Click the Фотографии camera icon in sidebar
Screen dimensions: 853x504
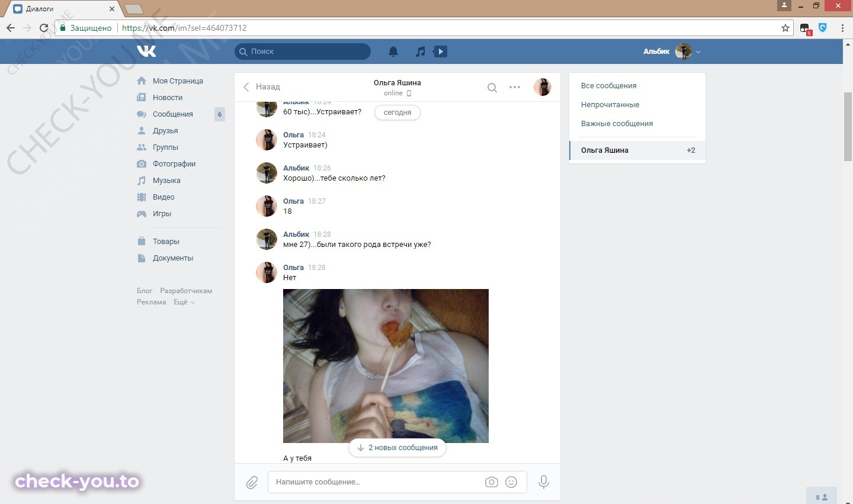pyautogui.click(x=142, y=164)
